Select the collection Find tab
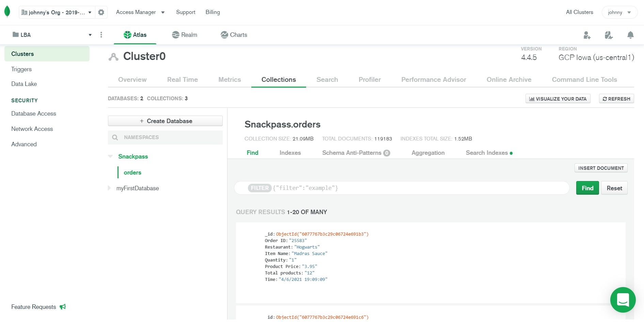 (252, 153)
